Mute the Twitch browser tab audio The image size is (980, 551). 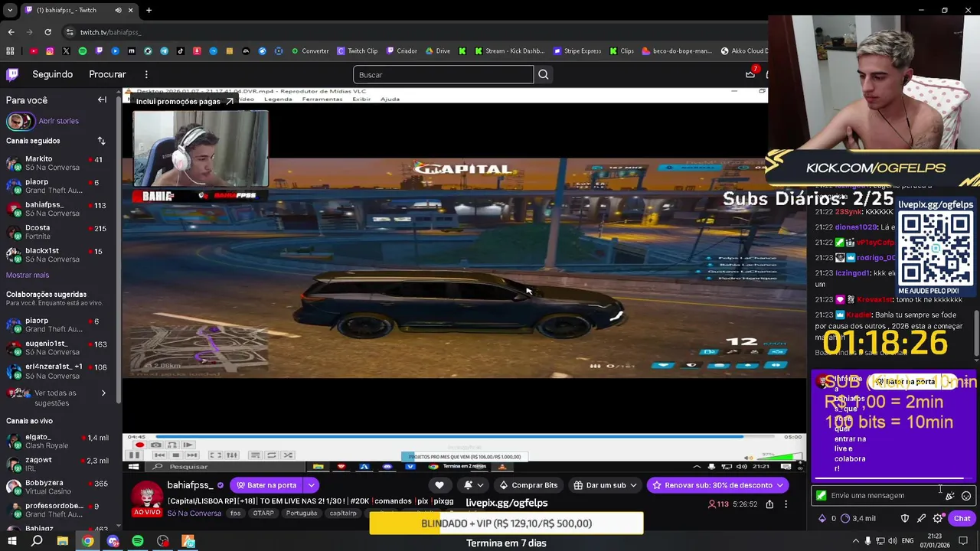coord(118,10)
